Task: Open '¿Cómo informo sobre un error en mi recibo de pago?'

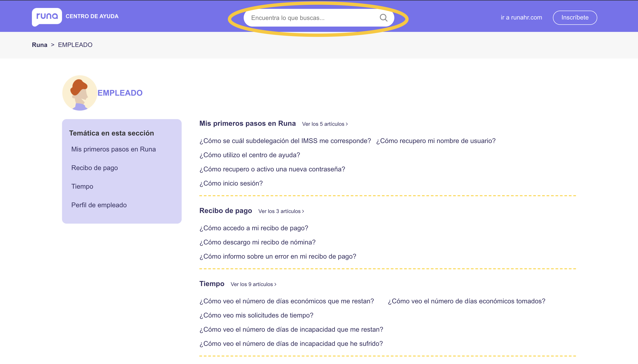Action: (278, 256)
